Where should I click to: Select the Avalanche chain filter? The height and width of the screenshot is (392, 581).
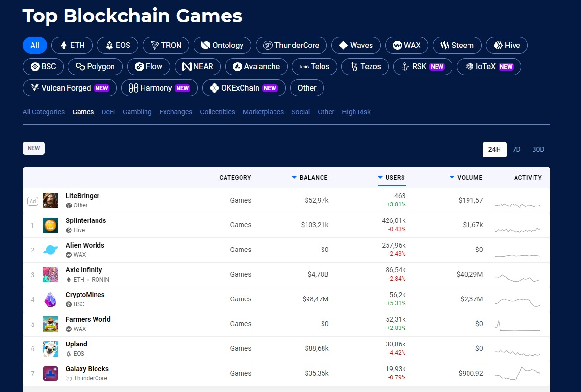(256, 67)
